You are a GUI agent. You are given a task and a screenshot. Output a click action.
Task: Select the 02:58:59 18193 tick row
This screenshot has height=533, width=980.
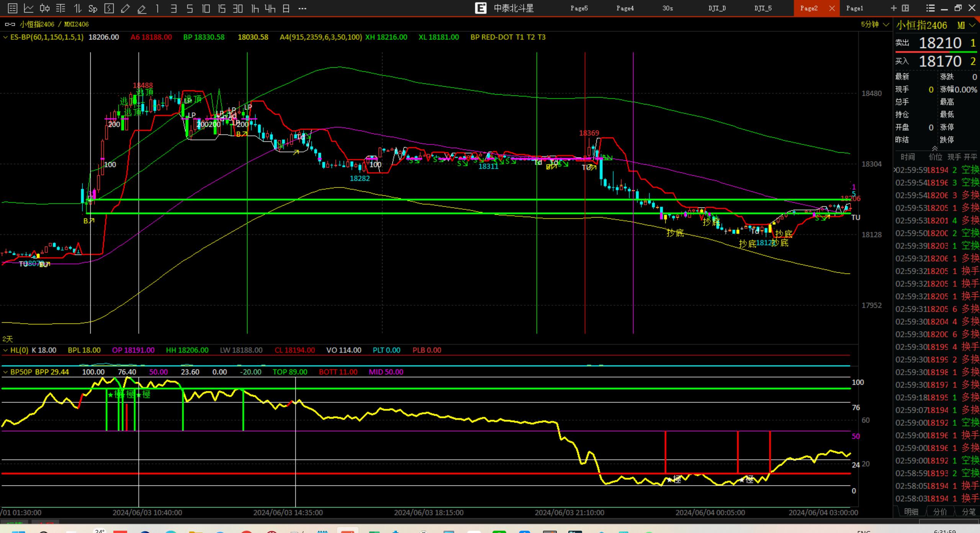[937, 473]
